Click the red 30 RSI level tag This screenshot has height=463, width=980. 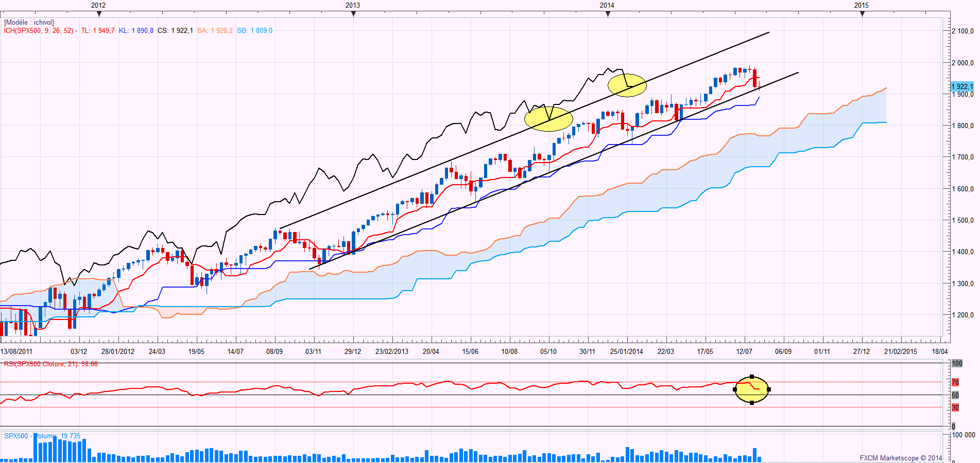(955, 407)
